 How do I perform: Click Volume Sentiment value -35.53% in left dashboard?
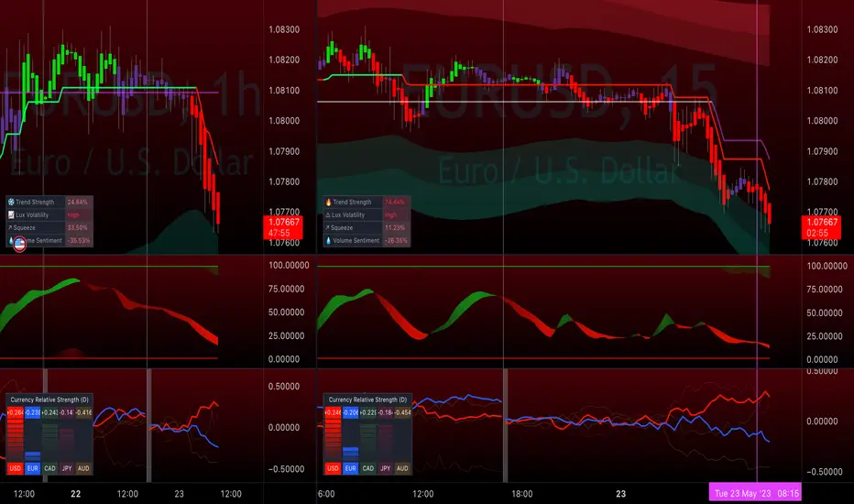pos(79,240)
